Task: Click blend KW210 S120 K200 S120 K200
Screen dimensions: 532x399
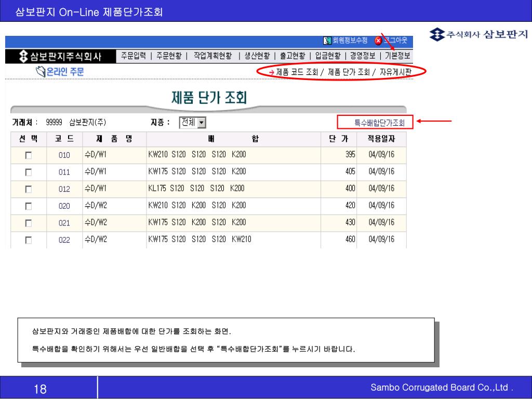Action: pos(197,205)
